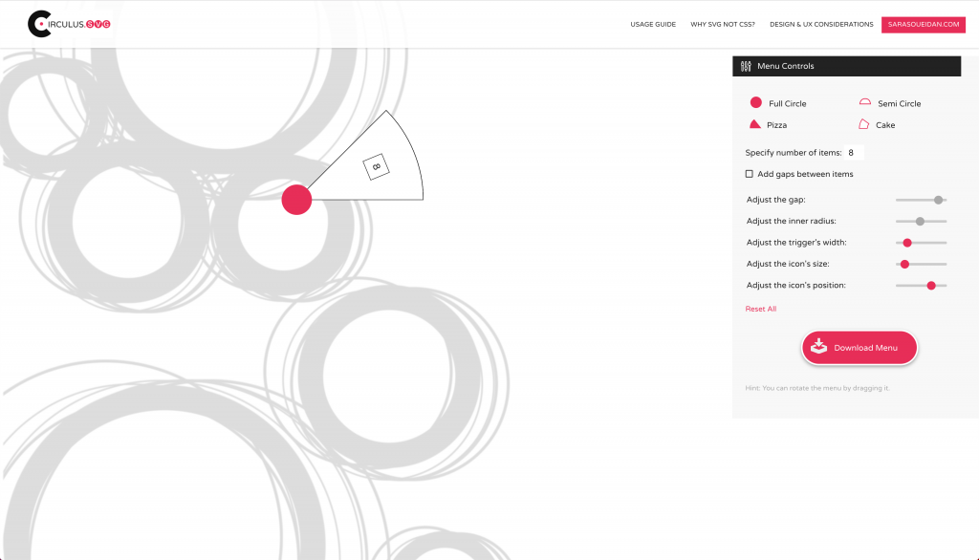Click the Menu Controls sliders icon
The width and height of the screenshot is (979, 560).
746,66
